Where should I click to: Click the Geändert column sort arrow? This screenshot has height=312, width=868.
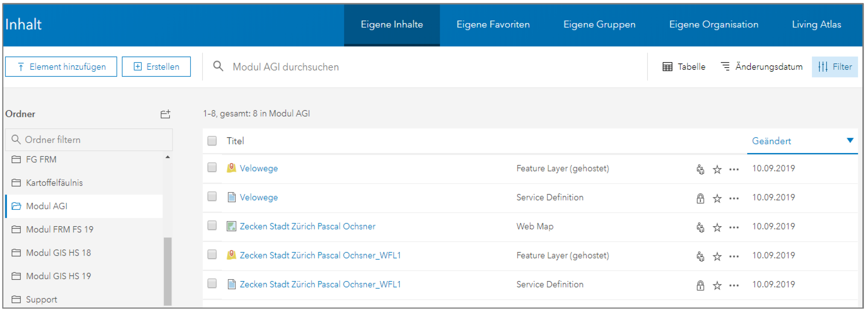click(x=850, y=141)
